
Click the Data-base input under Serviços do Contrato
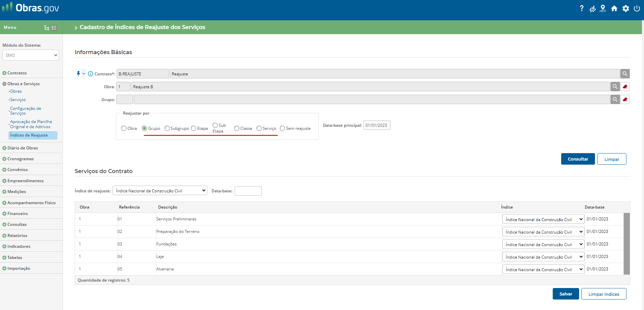click(x=248, y=191)
